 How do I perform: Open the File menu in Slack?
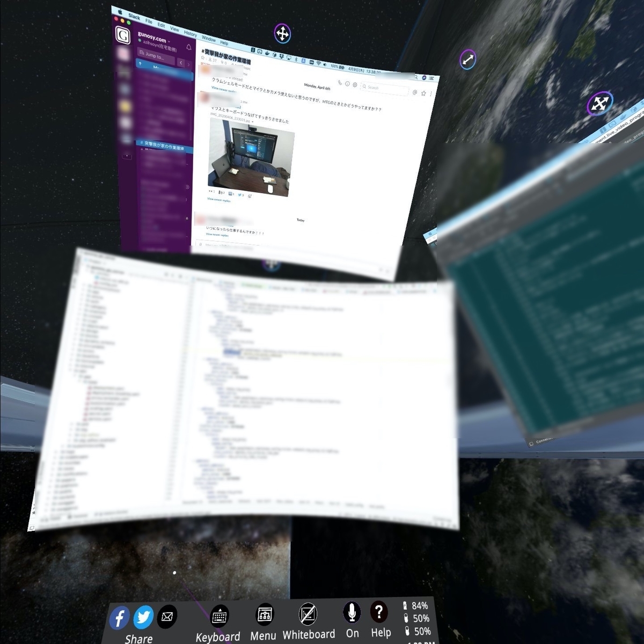(149, 21)
